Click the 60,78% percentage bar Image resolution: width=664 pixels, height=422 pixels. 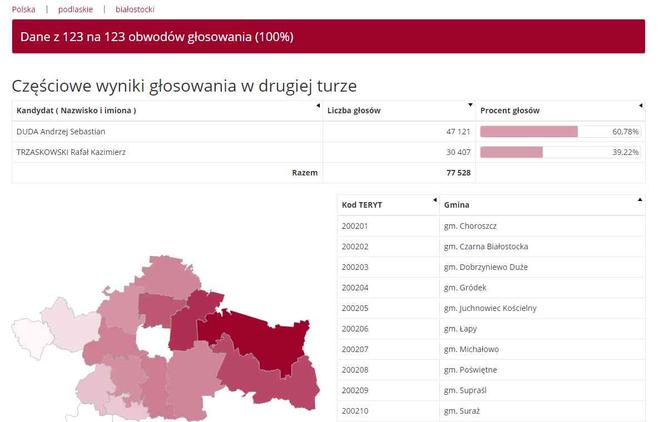(x=560, y=132)
